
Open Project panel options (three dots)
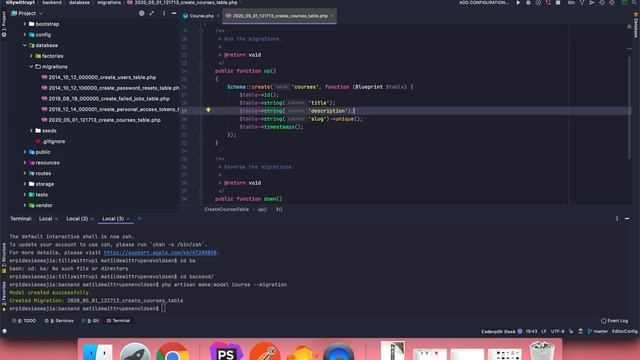(x=164, y=13)
